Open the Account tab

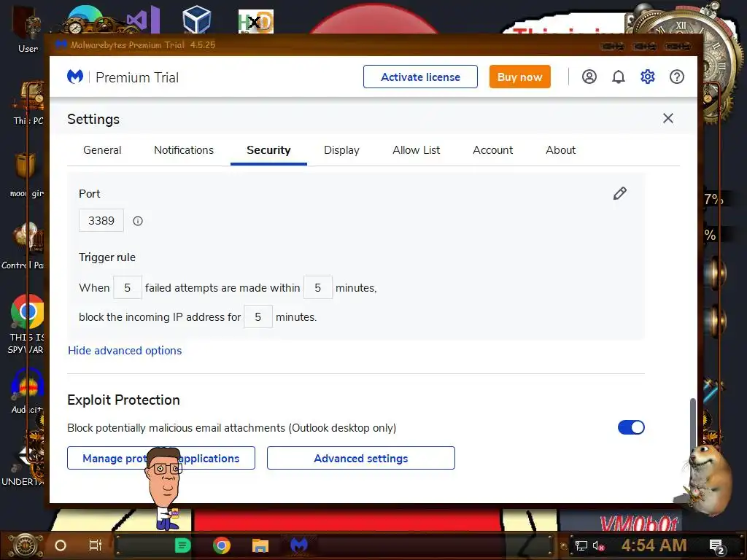492,150
